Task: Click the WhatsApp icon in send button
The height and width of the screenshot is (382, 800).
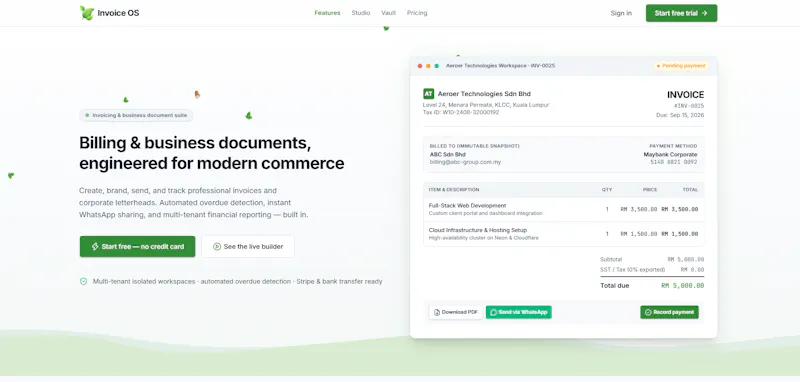Action: click(x=493, y=312)
